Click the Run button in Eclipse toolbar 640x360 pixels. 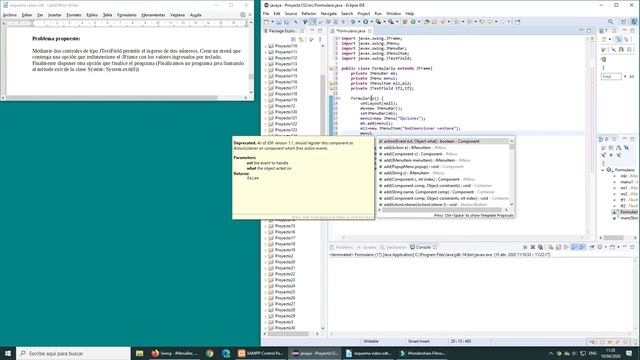click(365, 22)
